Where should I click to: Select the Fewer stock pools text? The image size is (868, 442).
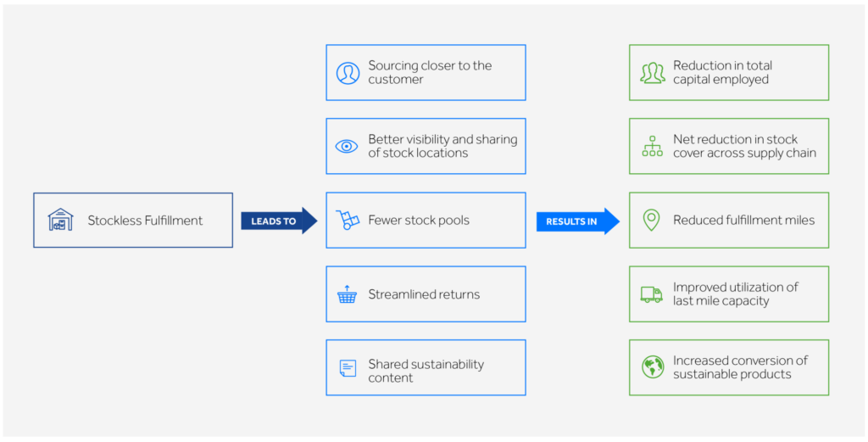pos(419,221)
